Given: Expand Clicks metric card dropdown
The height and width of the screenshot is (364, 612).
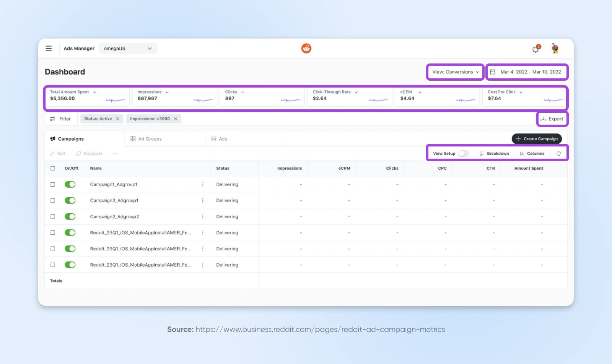Looking at the screenshot, I should [x=243, y=92].
